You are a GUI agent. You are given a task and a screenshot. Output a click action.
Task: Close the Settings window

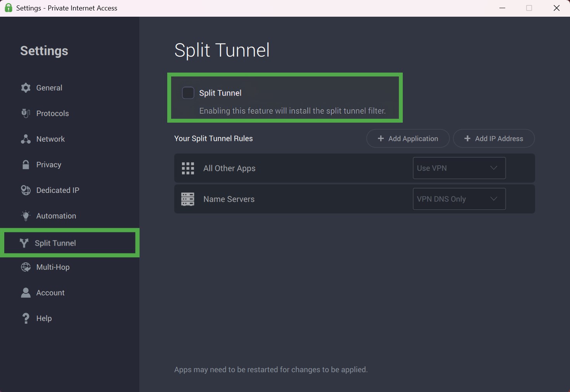[x=556, y=8]
